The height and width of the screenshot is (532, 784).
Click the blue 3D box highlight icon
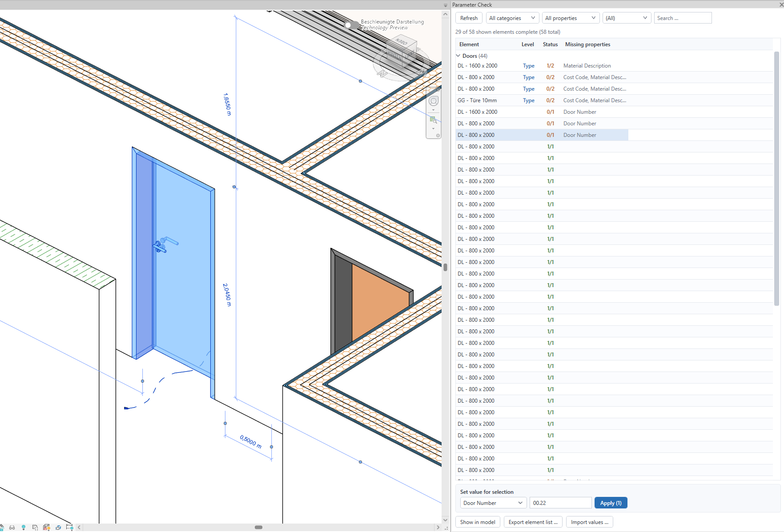pos(58,528)
